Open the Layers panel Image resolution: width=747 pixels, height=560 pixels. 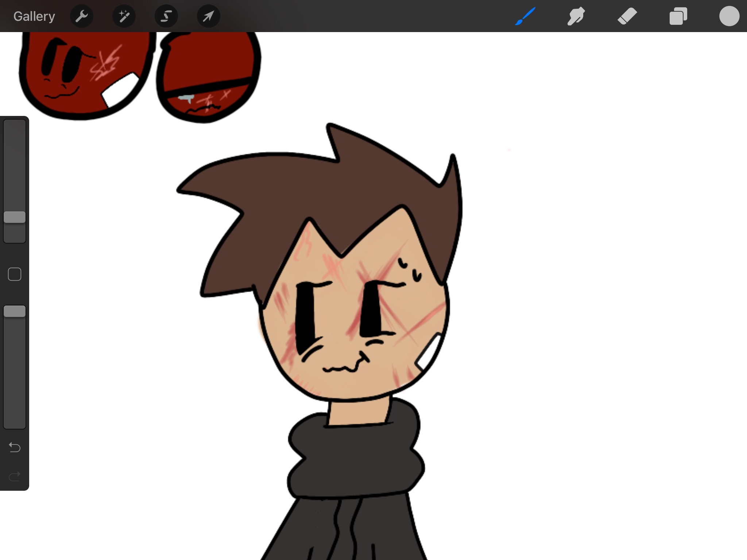tap(678, 16)
